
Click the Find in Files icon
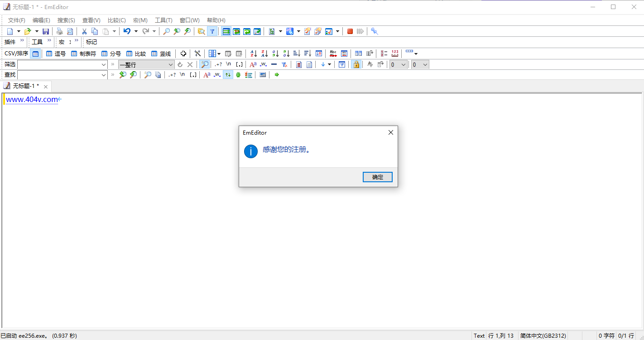(x=202, y=31)
